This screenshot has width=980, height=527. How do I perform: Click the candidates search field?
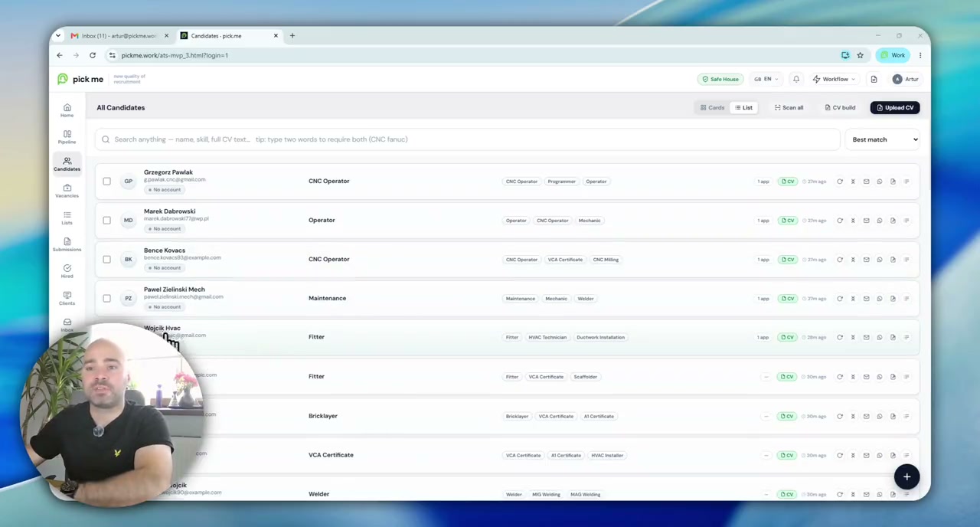point(468,139)
